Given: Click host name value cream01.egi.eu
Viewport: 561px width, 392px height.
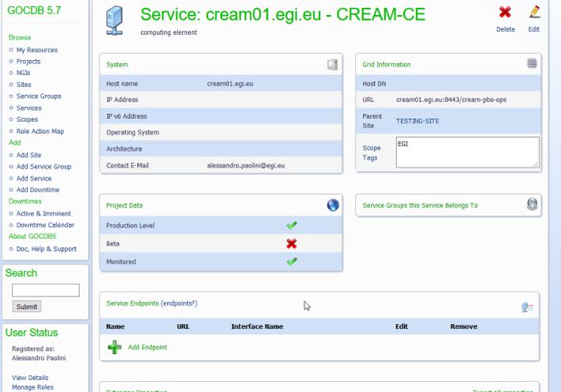Looking at the screenshot, I should (x=230, y=84).
